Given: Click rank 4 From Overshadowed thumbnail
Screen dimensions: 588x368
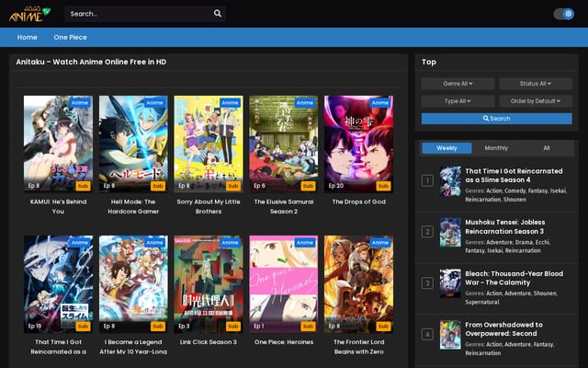Looking at the screenshot, I should click(x=450, y=335).
